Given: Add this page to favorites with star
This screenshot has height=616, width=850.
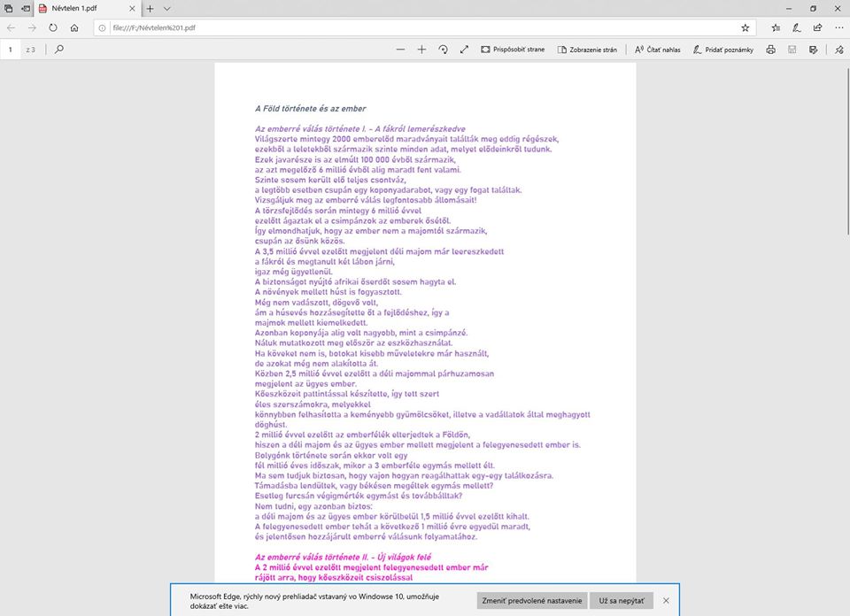Looking at the screenshot, I should click(x=745, y=27).
